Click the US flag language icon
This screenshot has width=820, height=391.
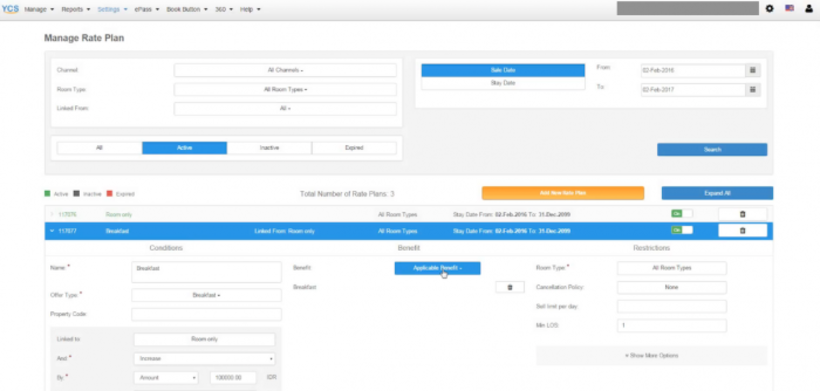789,9
